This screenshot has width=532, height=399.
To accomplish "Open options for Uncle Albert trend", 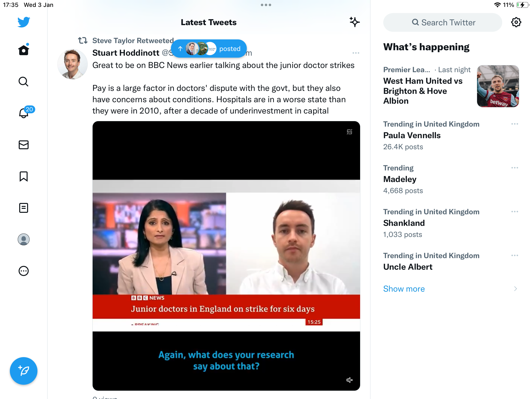I will tap(515, 255).
